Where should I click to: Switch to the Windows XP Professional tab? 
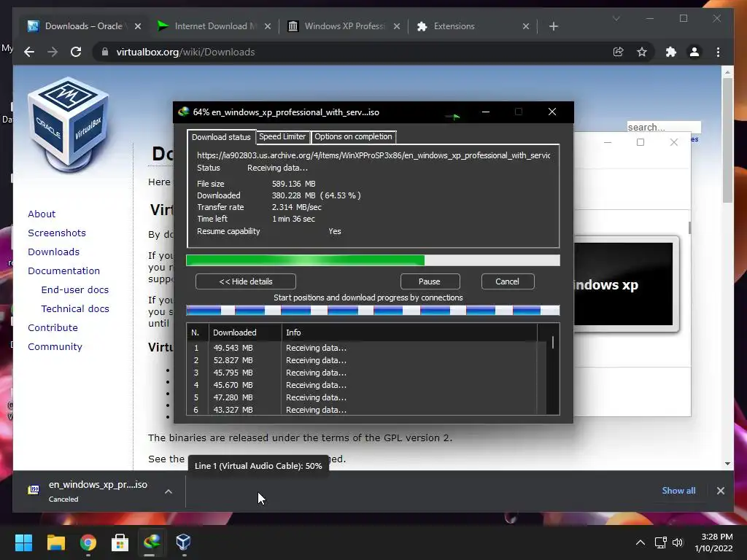point(344,26)
